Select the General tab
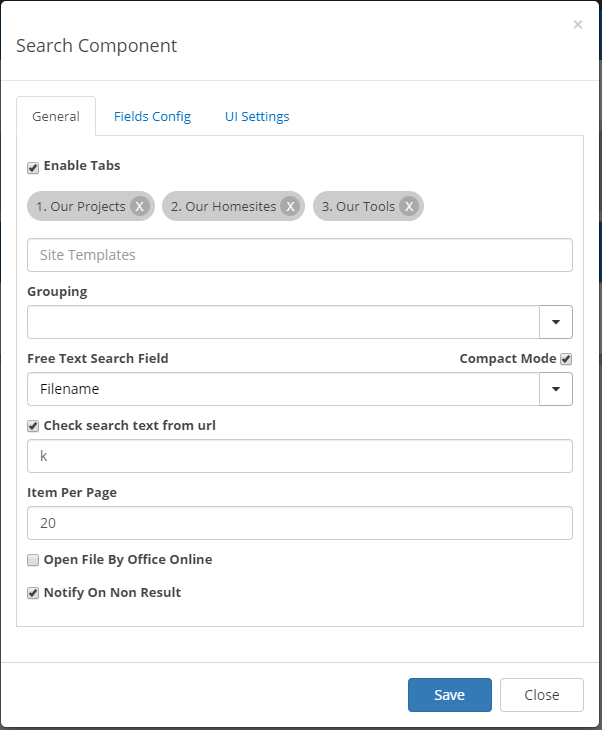Image resolution: width=602 pixels, height=730 pixels. click(56, 116)
